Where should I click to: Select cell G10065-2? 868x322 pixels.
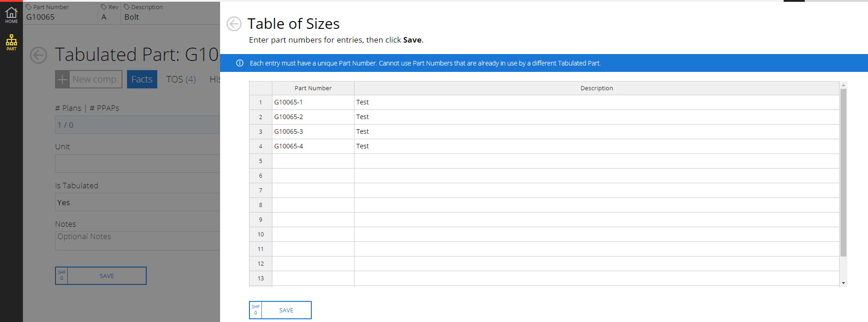[x=313, y=117]
